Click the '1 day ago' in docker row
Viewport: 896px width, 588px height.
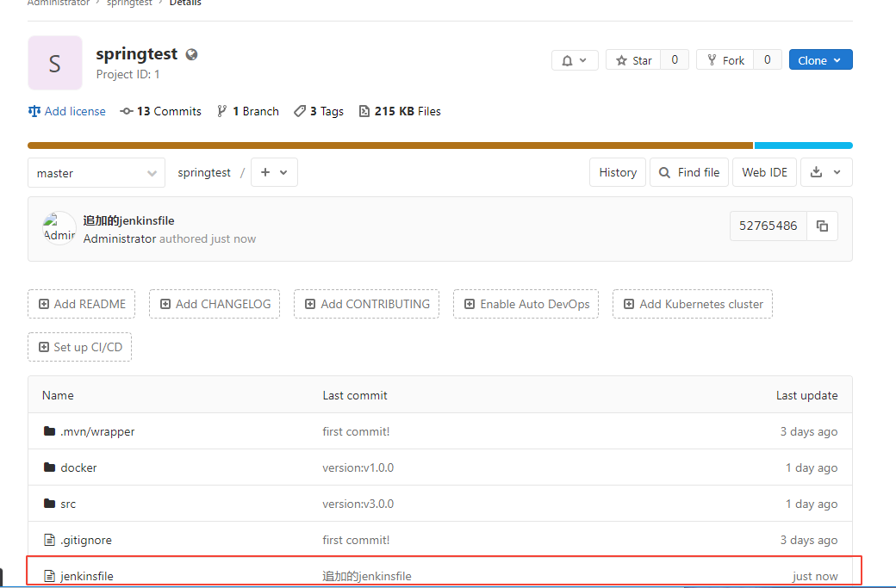(x=812, y=467)
